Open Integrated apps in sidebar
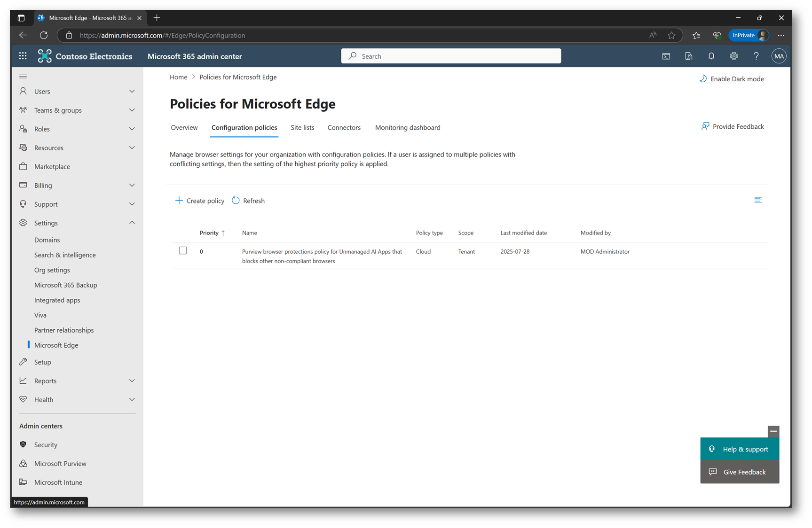Viewport: 812px width, 528px height. tap(57, 300)
